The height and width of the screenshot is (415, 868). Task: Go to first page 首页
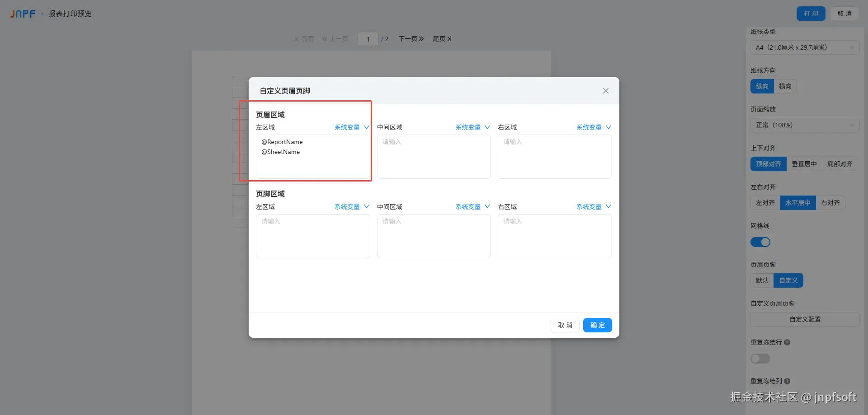pyautogui.click(x=304, y=39)
